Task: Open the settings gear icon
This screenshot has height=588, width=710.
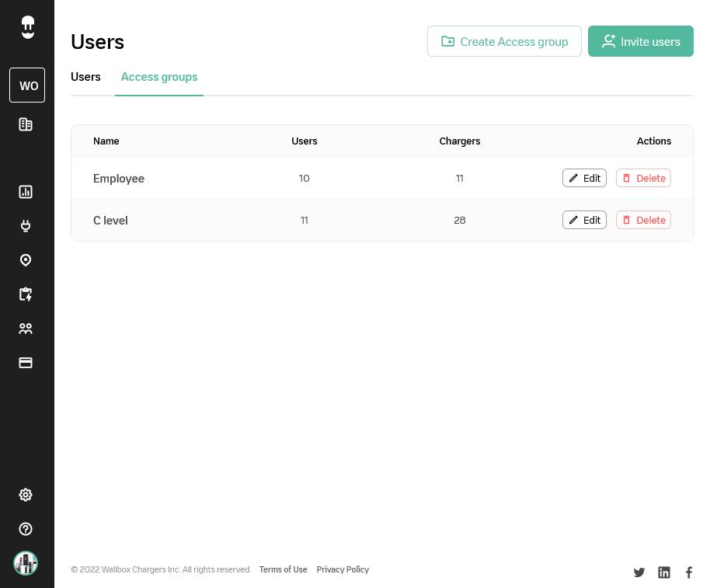Action: click(x=26, y=495)
